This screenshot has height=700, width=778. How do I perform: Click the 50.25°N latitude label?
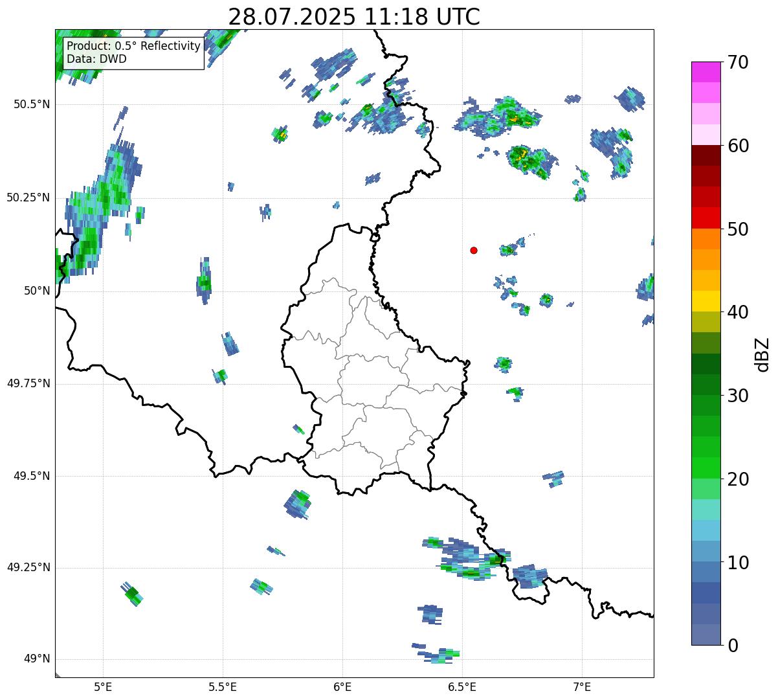pyautogui.click(x=28, y=198)
